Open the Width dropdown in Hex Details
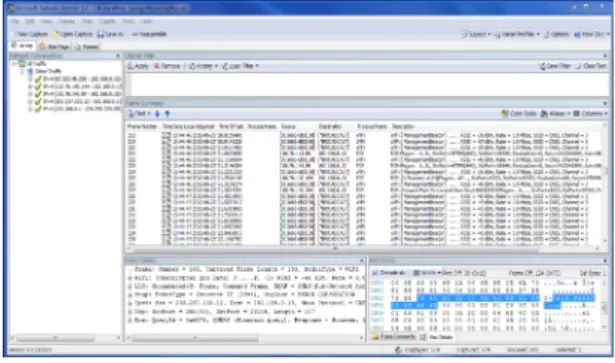This screenshot has height=363, width=615. click(427, 272)
